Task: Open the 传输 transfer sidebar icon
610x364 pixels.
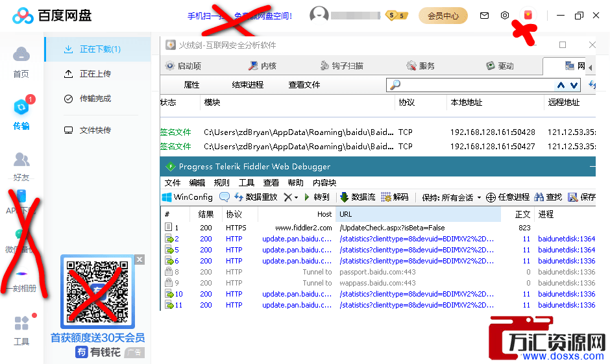Action: [x=21, y=114]
